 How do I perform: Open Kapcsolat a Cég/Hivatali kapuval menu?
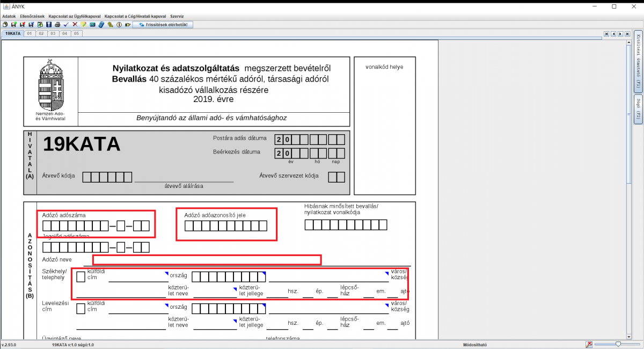click(x=136, y=17)
